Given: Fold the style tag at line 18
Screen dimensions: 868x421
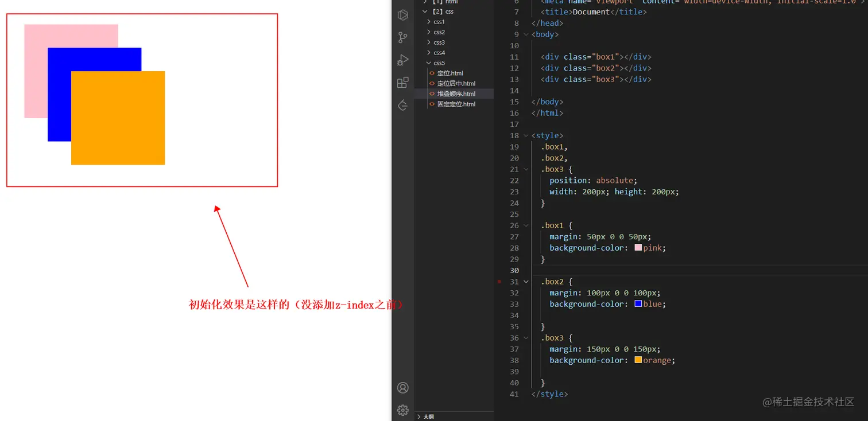Looking at the screenshot, I should (526, 135).
